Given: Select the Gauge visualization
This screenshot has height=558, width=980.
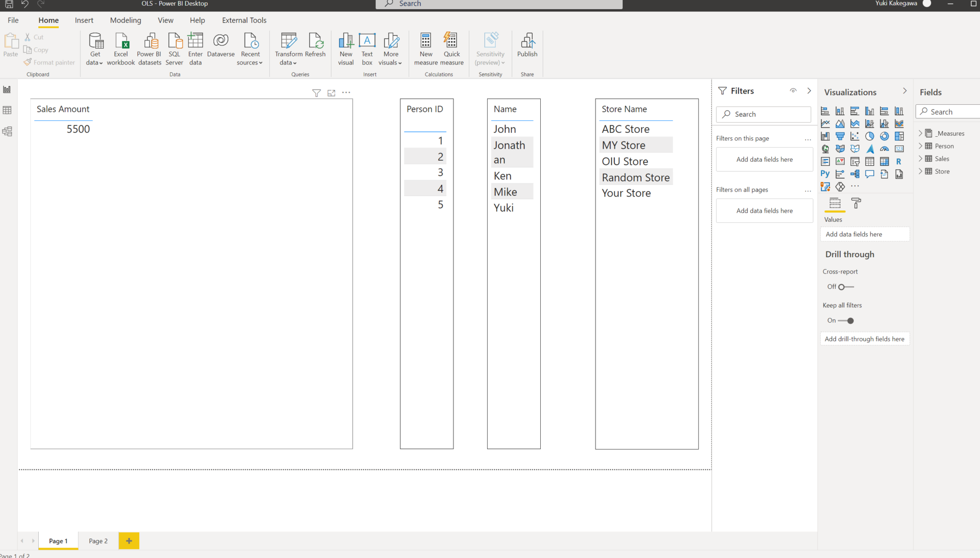Looking at the screenshot, I should point(884,149).
